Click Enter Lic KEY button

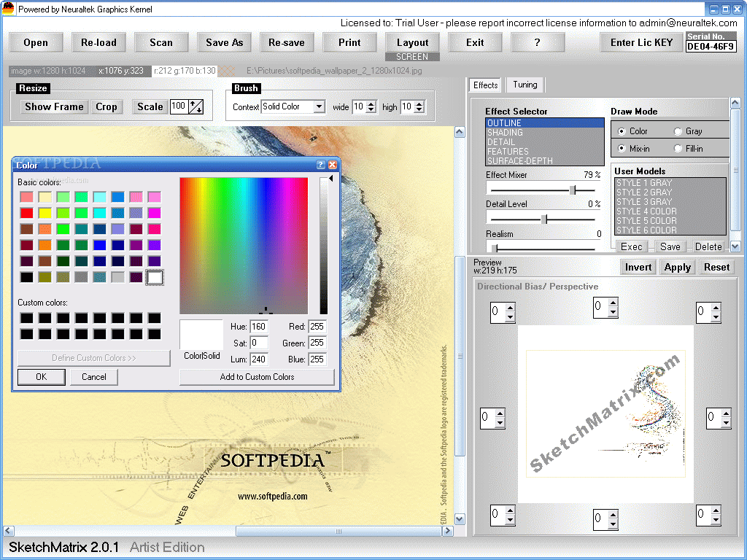coord(641,43)
